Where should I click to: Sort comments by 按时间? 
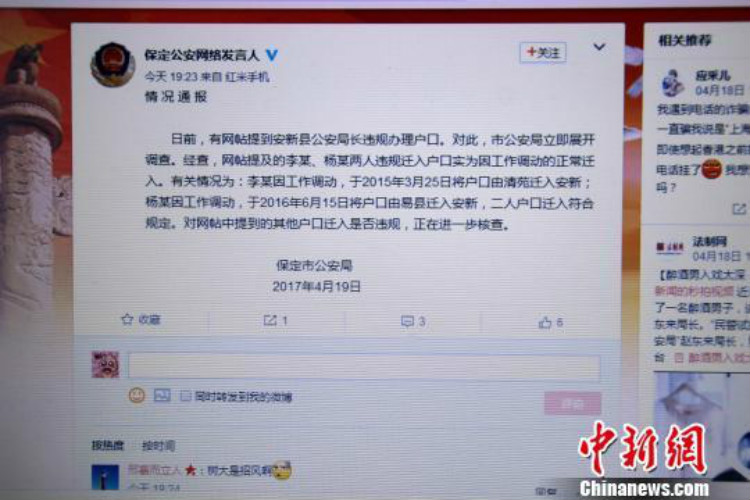(158, 446)
